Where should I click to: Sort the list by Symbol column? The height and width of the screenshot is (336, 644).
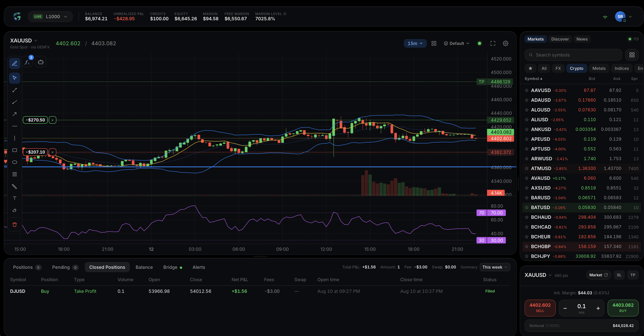click(x=533, y=79)
